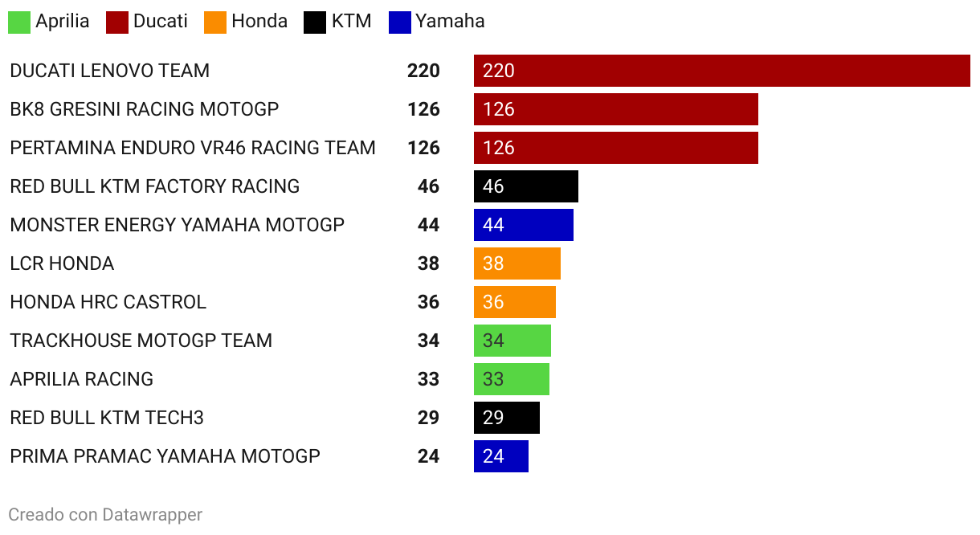This screenshot has height=535, width=980.
Task: Click the Honda HRC Castrol bar showing 36
Action: click(x=515, y=302)
